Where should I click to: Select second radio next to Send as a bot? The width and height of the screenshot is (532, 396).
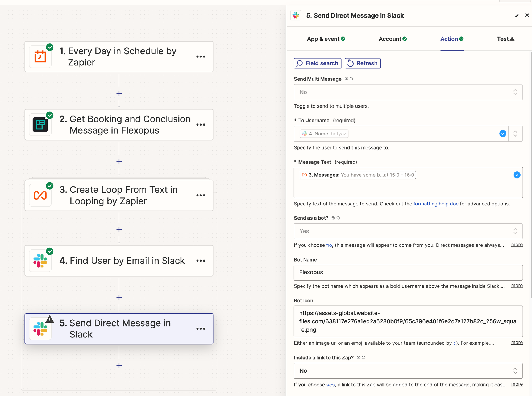(x=338, y=218)
